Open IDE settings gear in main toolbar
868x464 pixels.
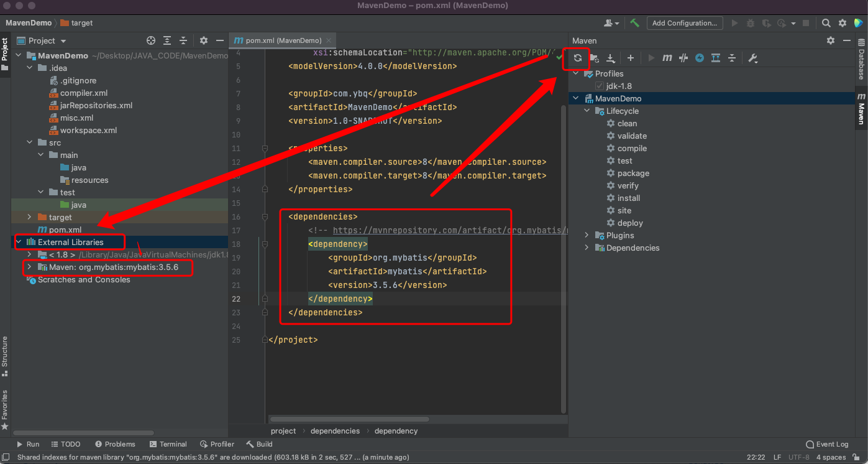pyautogui.click(x=843, y=23)
